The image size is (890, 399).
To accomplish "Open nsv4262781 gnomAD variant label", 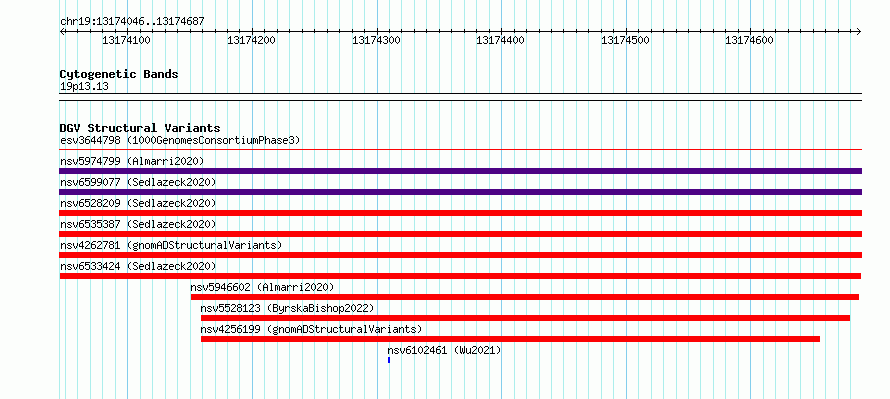I will (x=171, y=245).
